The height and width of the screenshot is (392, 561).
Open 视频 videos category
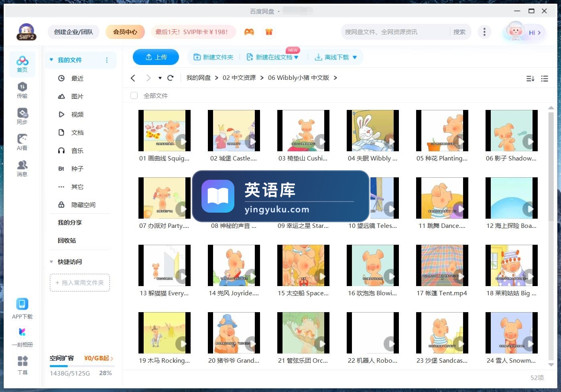coord(77,114)
